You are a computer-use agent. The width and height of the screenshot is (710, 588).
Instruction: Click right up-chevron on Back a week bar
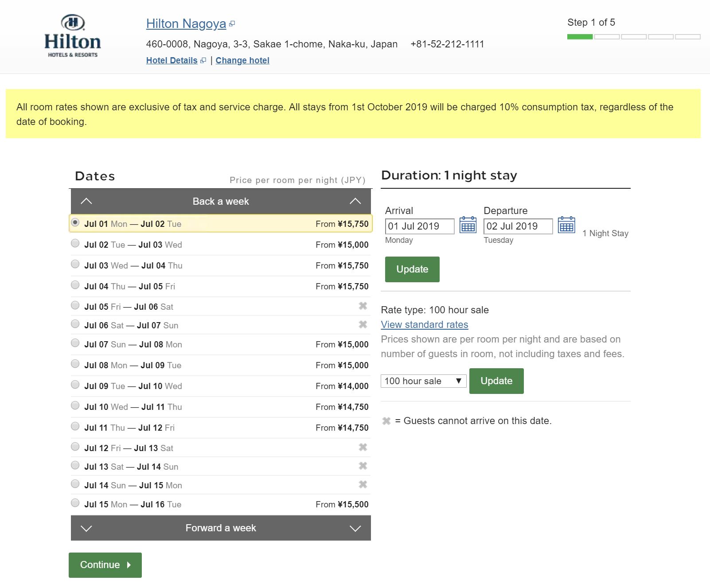coord(355,201)
